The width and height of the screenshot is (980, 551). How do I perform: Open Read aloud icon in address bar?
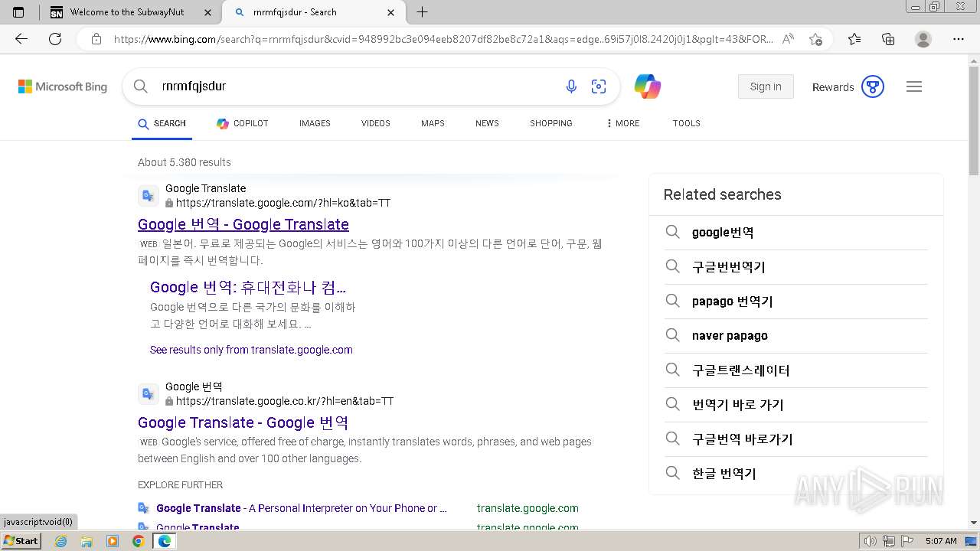click(788, 39)
